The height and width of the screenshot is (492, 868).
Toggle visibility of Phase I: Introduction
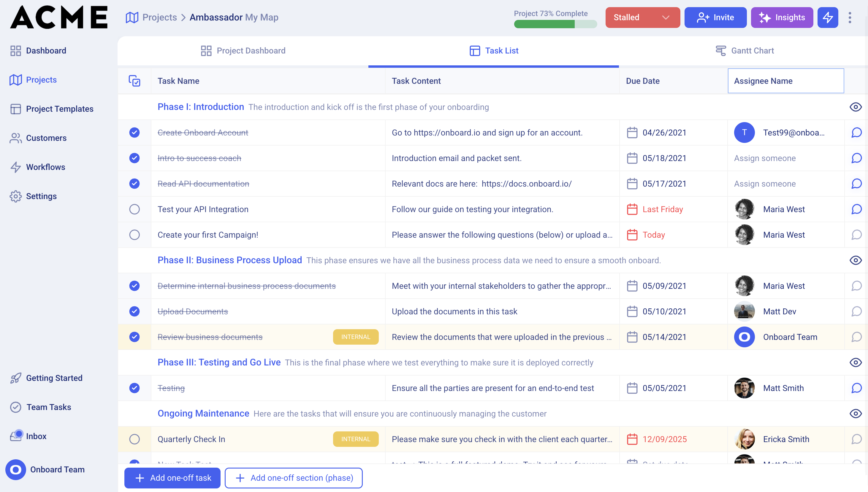pyautogui.click(x=856, y=107)
